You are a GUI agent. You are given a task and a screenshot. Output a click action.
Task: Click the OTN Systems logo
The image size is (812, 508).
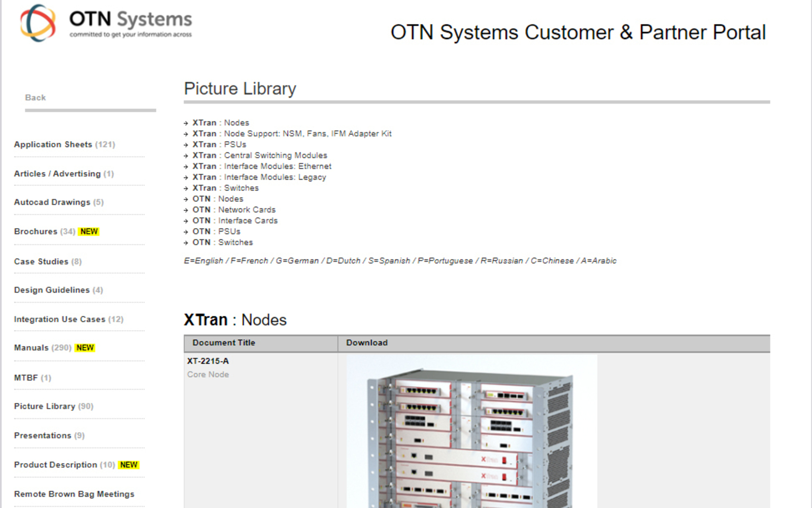[106, 23]
